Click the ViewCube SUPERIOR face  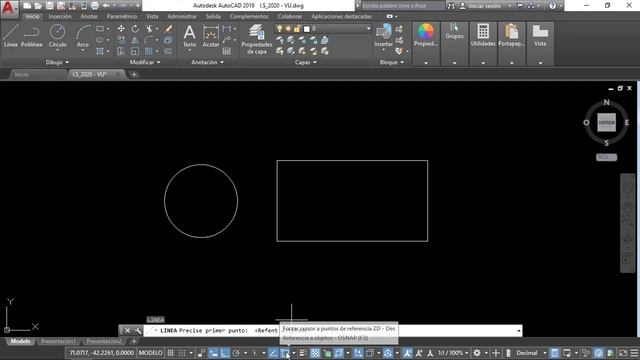click(x=607, y=122)
